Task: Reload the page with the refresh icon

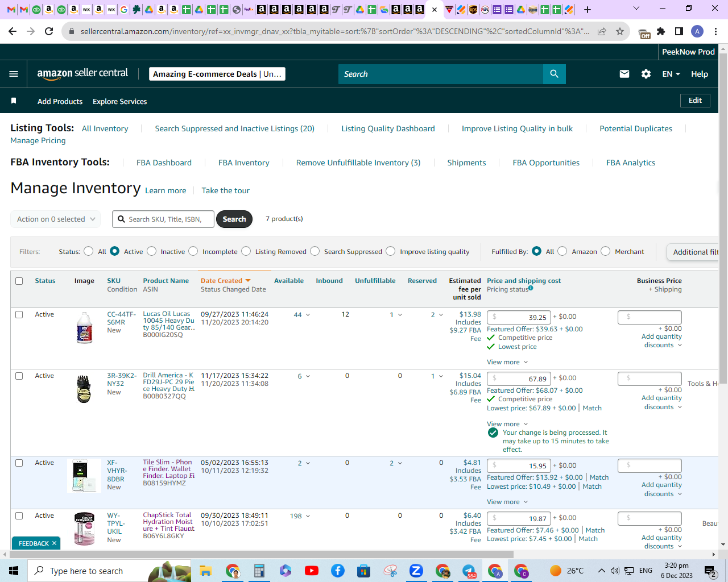Action: pyautogui.click(x=49, y=31)
